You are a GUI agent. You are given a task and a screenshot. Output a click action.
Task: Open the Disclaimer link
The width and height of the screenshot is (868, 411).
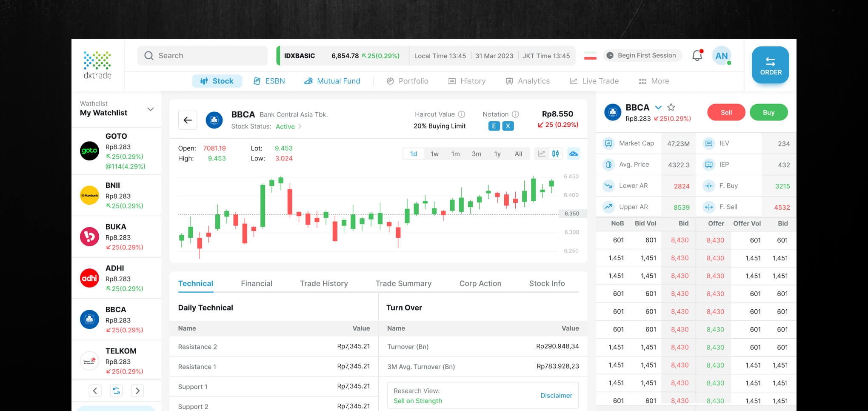click(x=556, y=396)
